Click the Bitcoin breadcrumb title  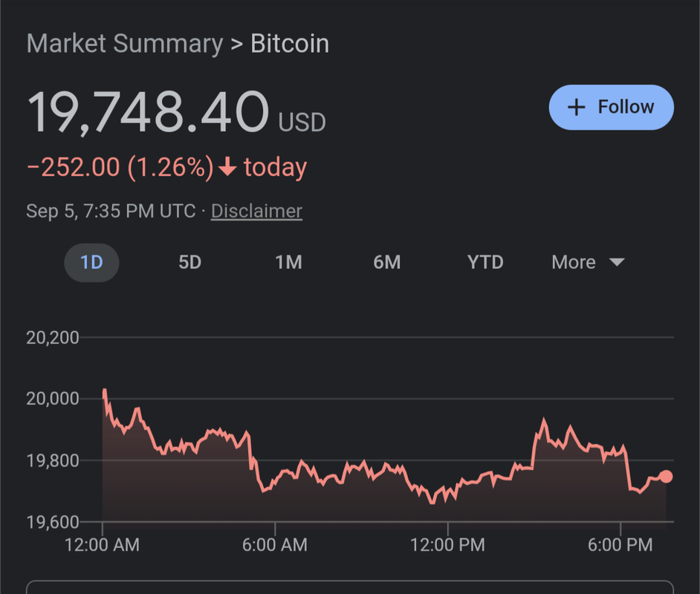click(290, 44)
